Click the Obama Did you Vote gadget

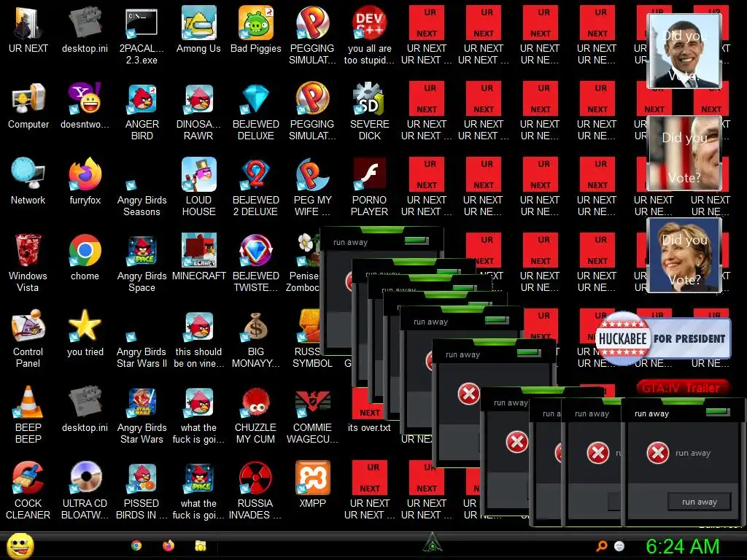pos(684,51)
